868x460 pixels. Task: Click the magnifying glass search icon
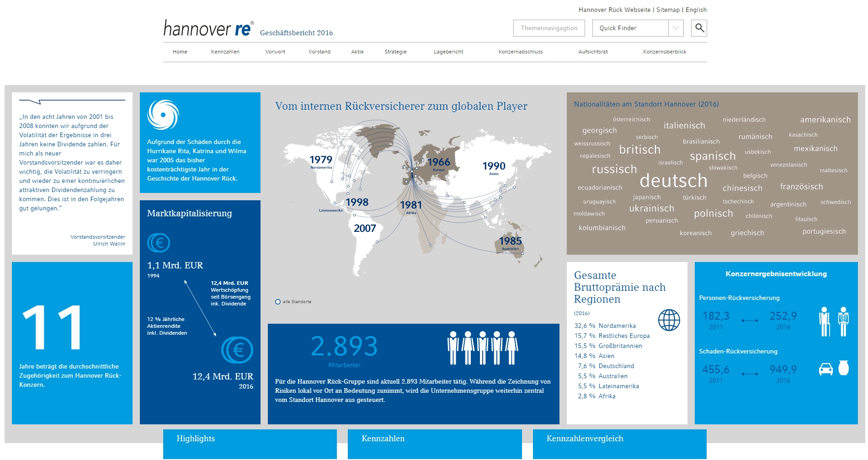point(699,28)
